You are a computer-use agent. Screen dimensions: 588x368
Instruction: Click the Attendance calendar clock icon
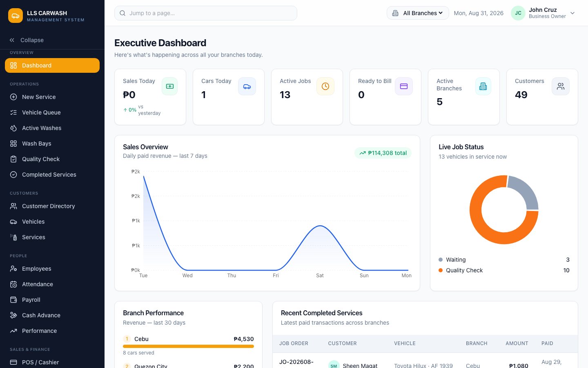click(13, 284)
